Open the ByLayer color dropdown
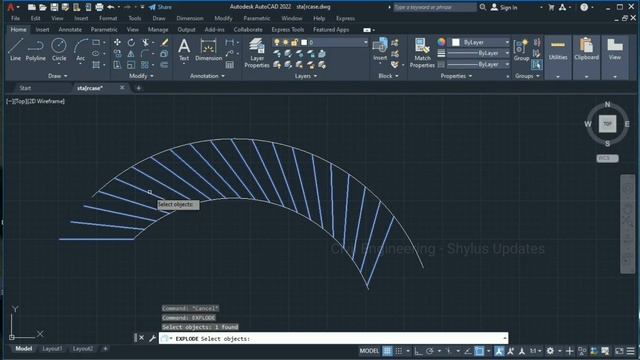640x360 pixels. click(480, 42)
